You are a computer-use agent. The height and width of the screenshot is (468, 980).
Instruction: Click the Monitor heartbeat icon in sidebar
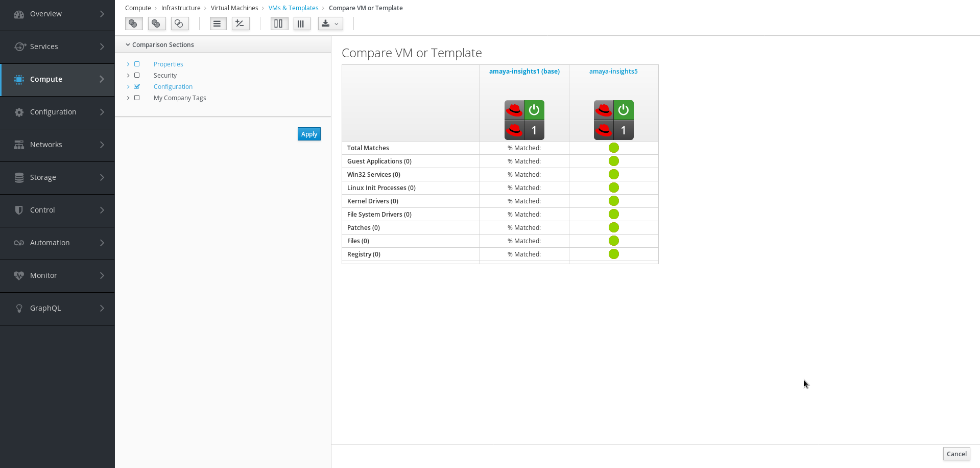(x=19, y=275)
